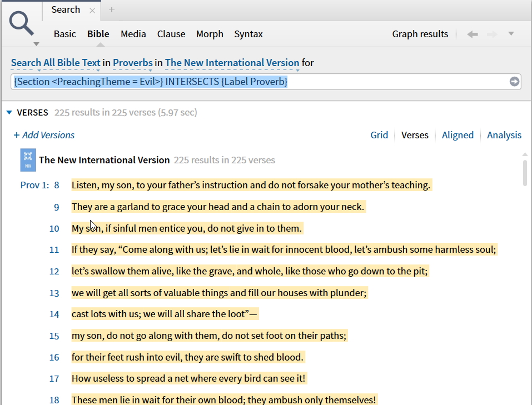
Task: Open verse 10 reference link
Action: 54,229
